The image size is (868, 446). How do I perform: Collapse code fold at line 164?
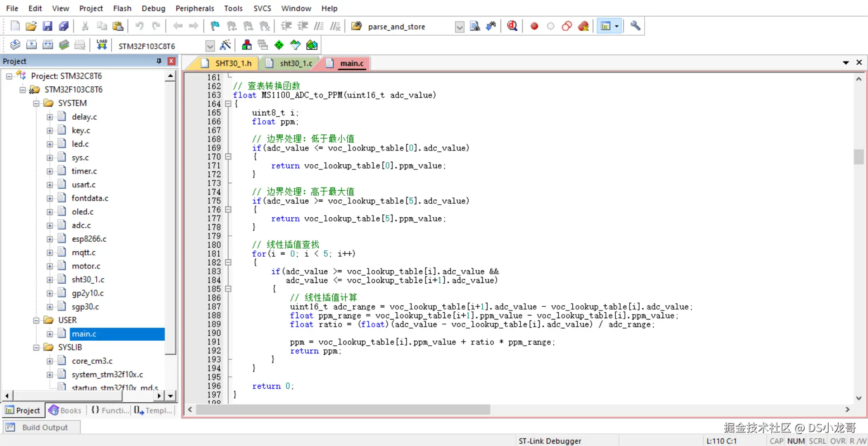tap(228, 104)
